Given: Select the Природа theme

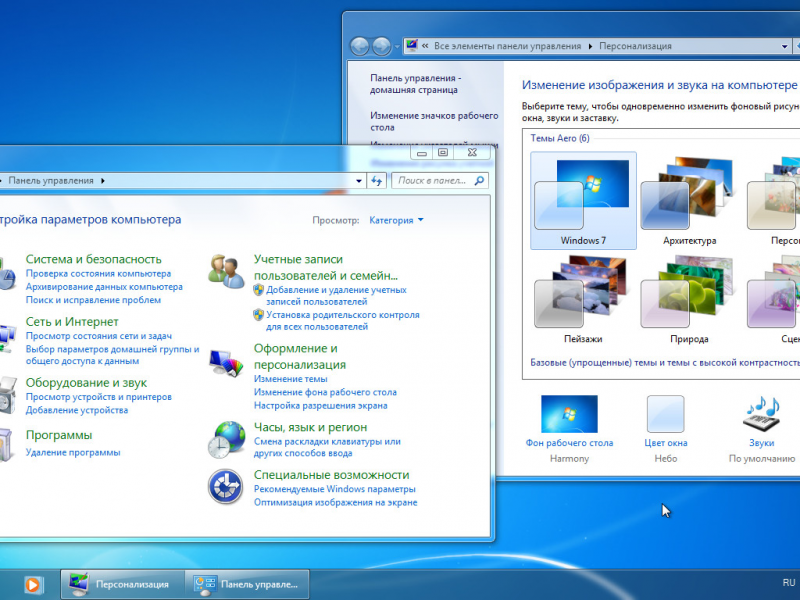Looking at the screenshot, I should (x=689, y=300).
